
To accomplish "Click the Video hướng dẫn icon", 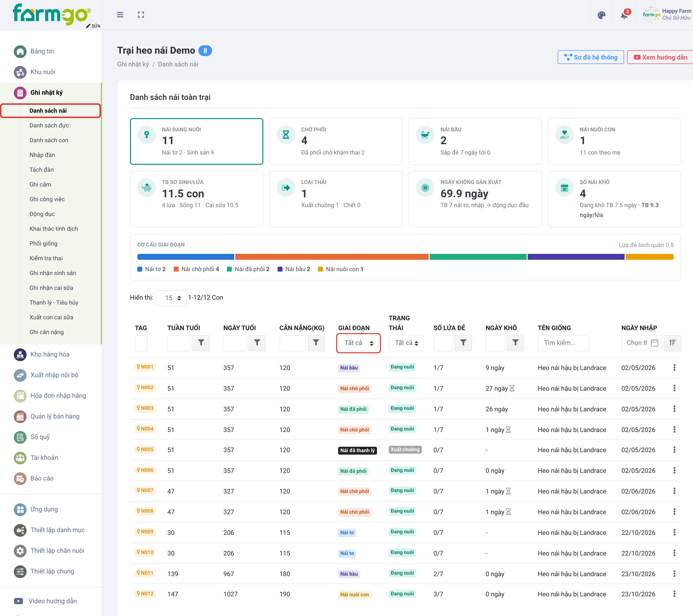I will [x=18, y=601].
